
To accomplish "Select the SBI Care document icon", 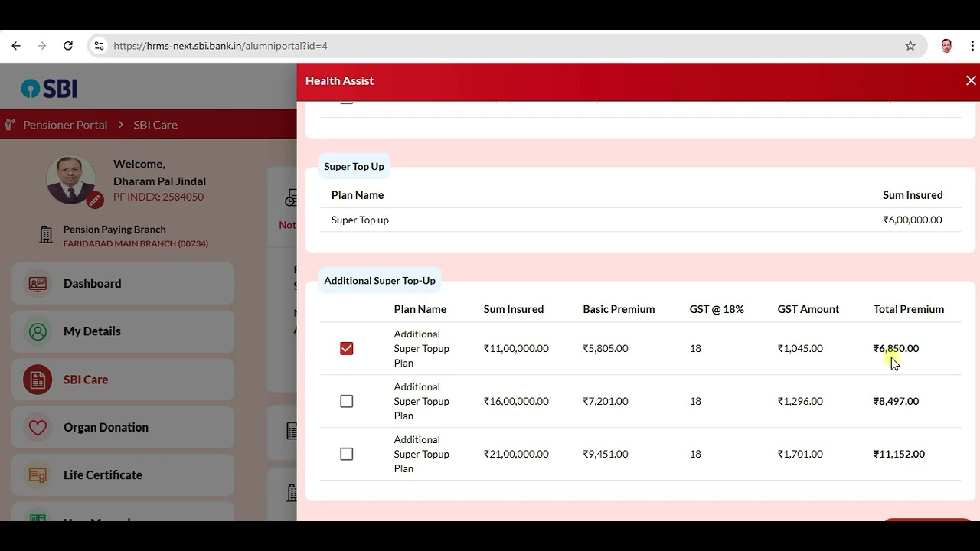I will [x=38, y=380].
